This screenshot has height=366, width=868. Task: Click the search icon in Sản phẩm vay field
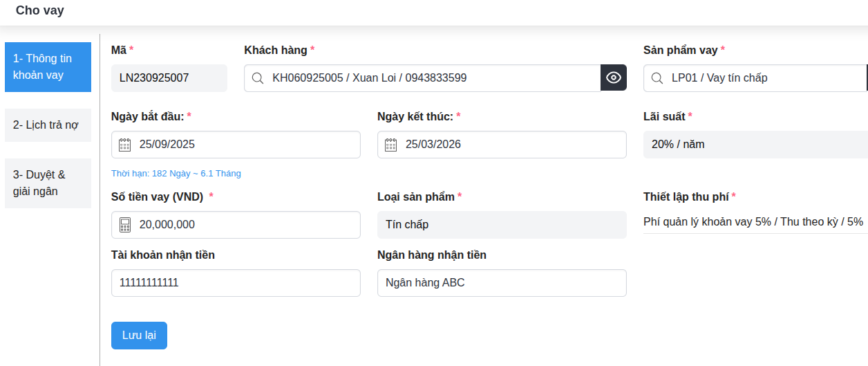coord(657,78)
